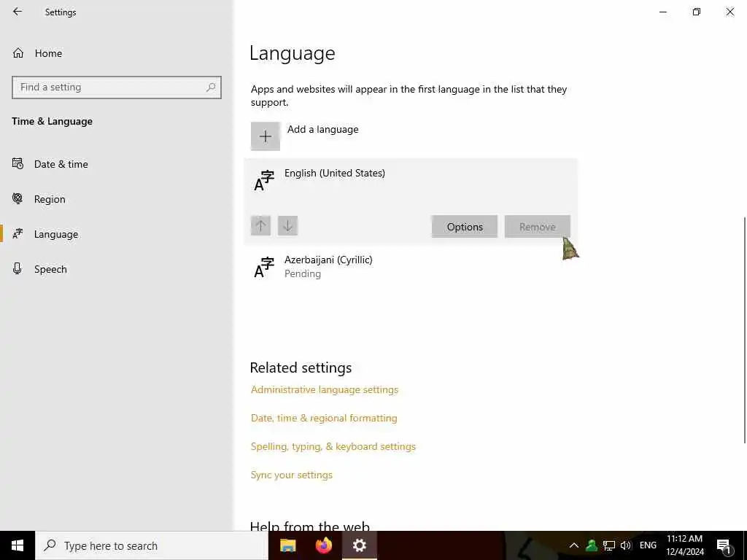Select the Azerbaijani (Cyrillic) language entry
The width and height of the screenshot is (747, 560).
[x=411, y=267]
